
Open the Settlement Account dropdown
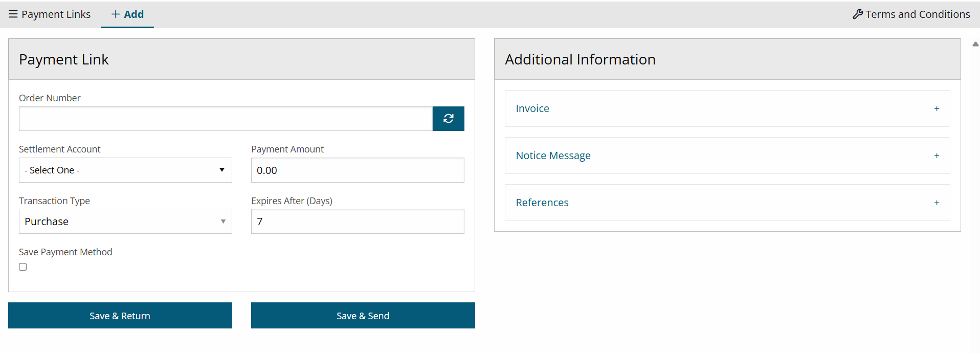pos(125,170)
